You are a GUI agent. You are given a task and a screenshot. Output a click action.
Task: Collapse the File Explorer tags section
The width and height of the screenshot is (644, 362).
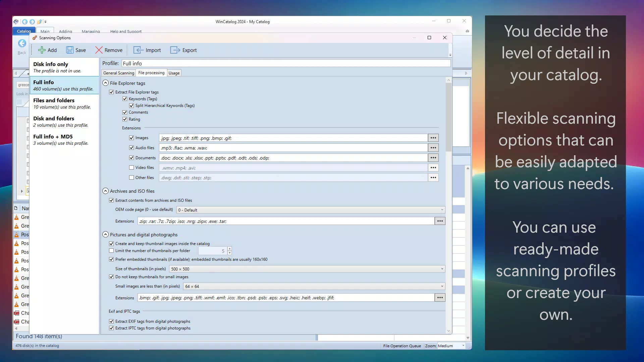point(105,83)
